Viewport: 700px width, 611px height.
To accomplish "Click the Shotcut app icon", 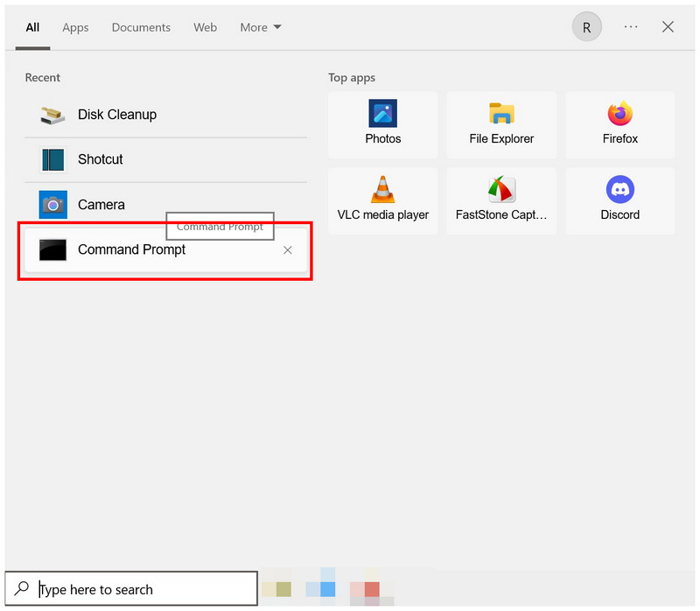I will pyautogui.click(x=52, y=160).
